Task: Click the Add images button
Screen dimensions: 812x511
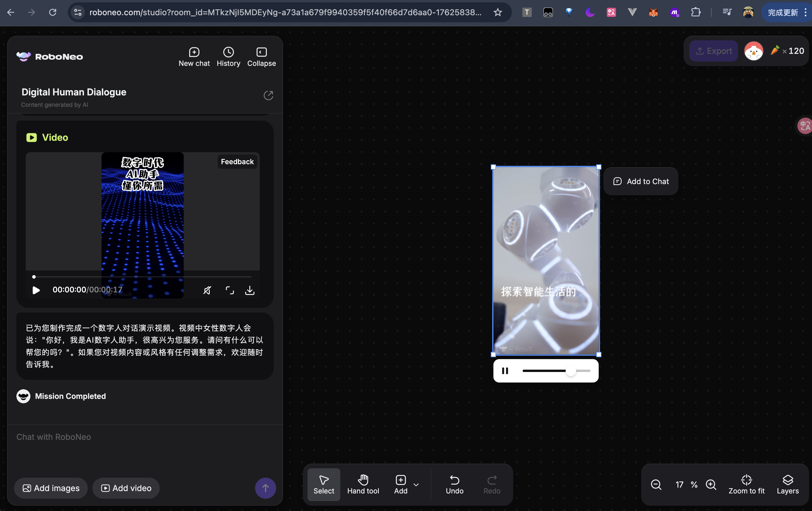Action: [x=51, y=488]
